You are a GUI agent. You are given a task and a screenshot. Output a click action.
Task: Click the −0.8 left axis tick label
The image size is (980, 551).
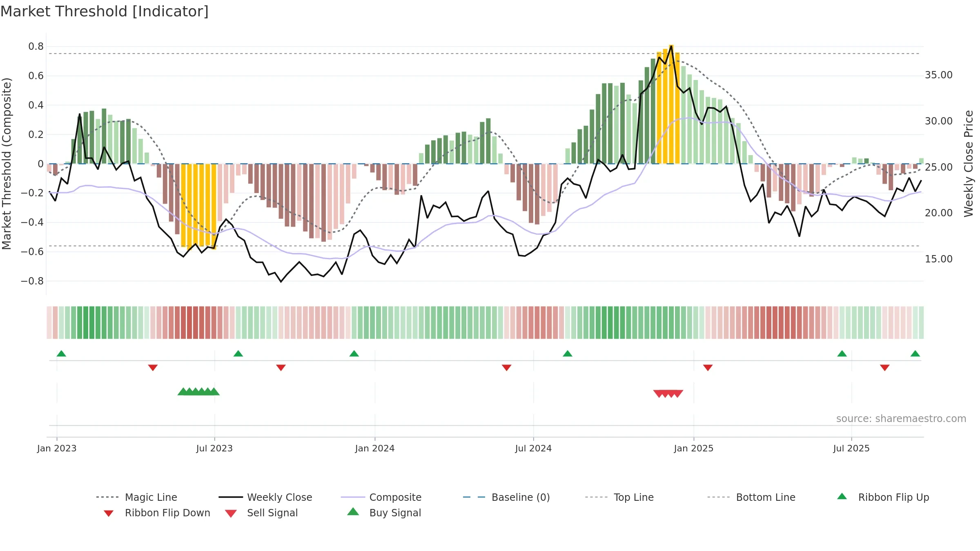point(32,281)
